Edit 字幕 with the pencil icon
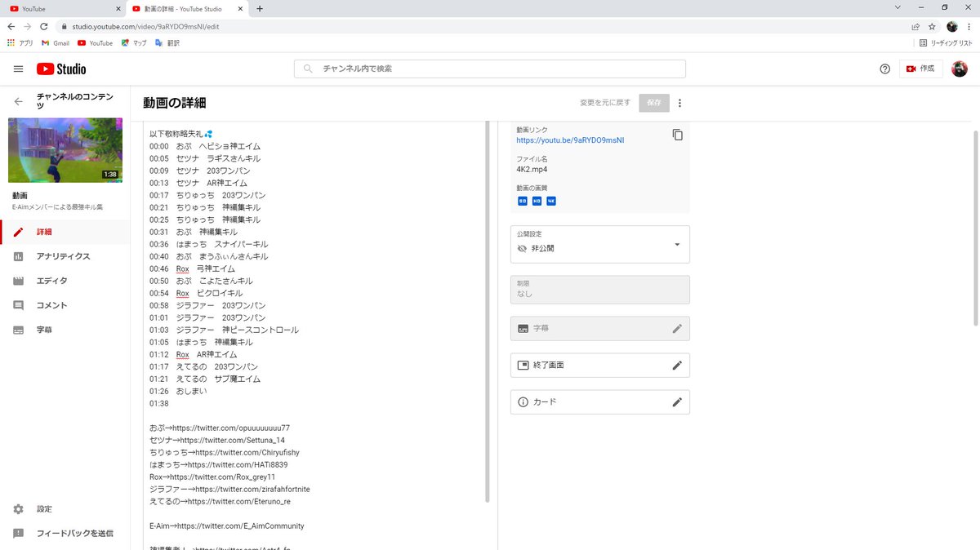Viewport: 980px width, 550px height. (676, 328)
